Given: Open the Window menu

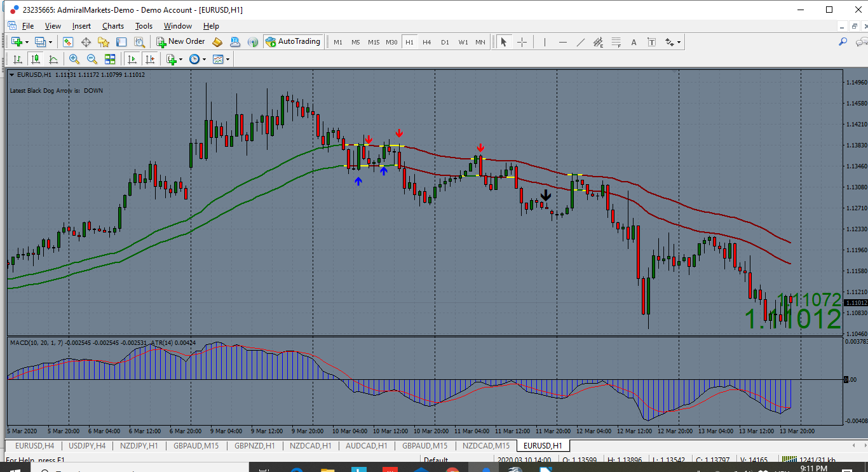Looking at the screenshot, I should click(178, 26).
